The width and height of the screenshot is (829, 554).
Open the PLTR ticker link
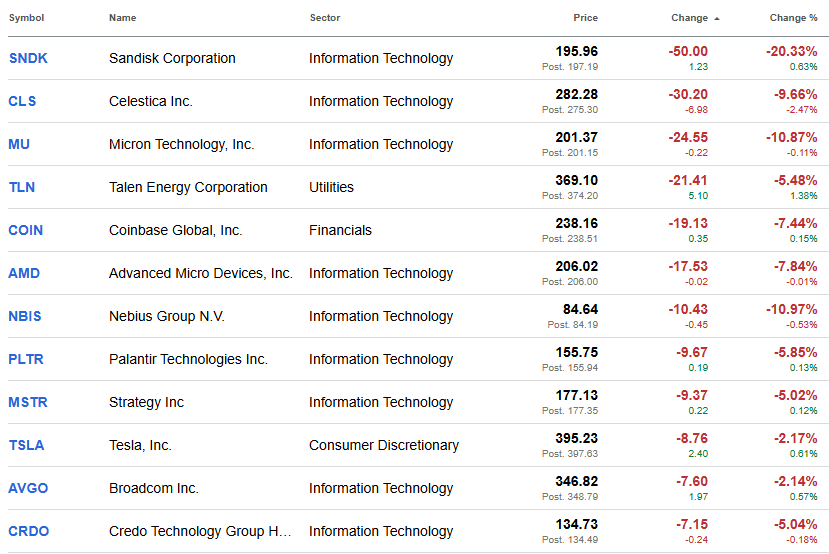tap(26, 359)
